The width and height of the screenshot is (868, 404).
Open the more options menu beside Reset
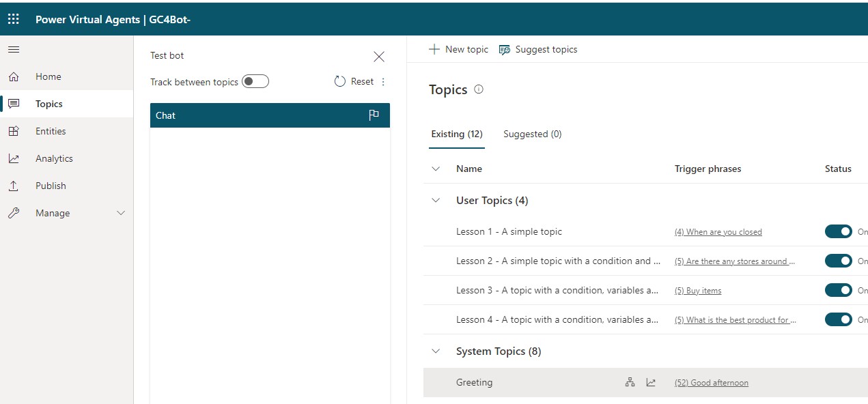coord(383,82)
